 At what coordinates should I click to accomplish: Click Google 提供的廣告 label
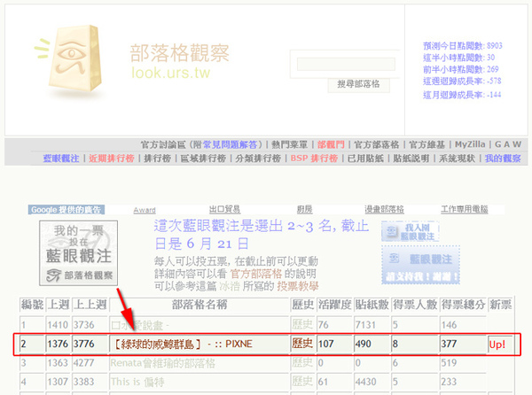tap(66, 210)
